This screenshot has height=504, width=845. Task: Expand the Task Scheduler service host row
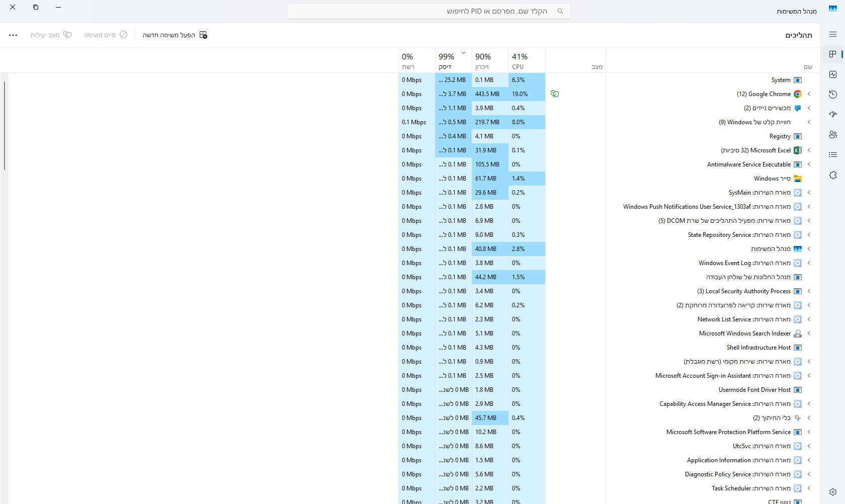[809, 488]
